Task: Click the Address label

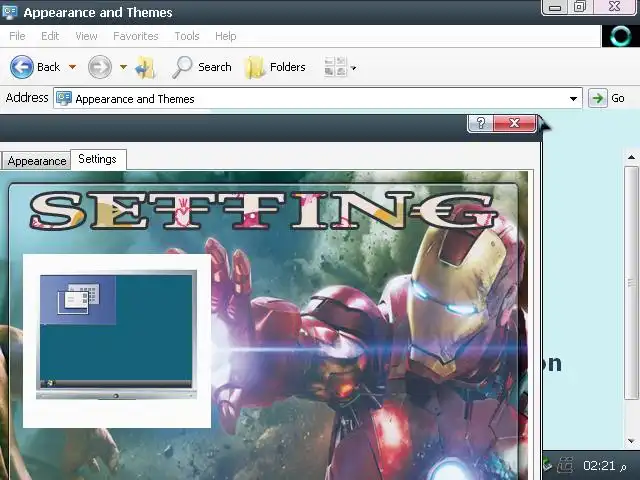Action: point(27,98)
